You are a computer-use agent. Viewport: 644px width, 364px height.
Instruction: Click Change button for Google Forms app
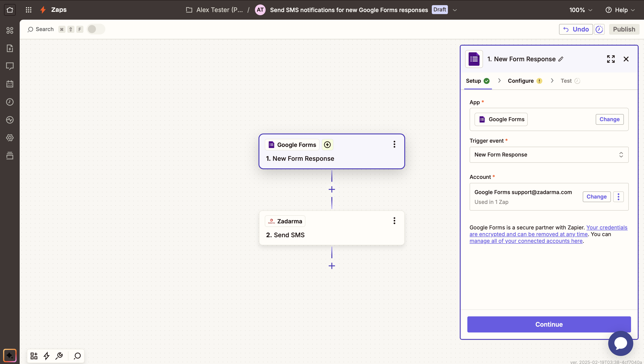609,119
